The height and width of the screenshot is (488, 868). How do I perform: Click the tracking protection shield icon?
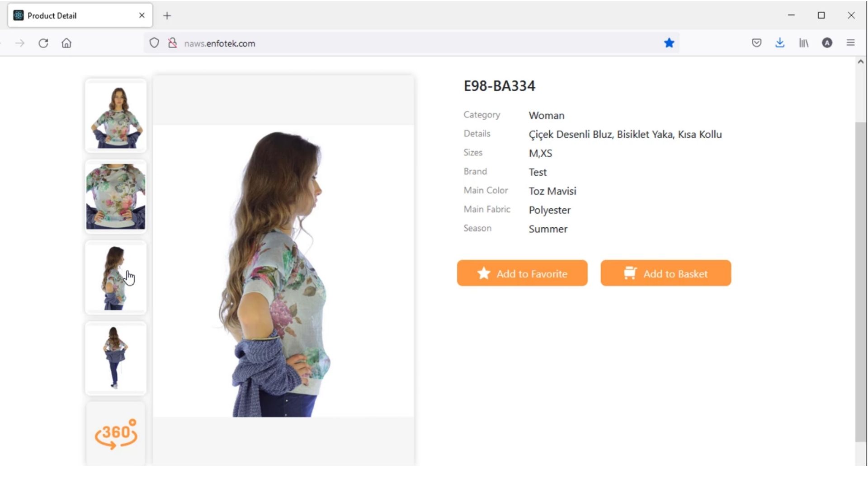tap(154, 43)
